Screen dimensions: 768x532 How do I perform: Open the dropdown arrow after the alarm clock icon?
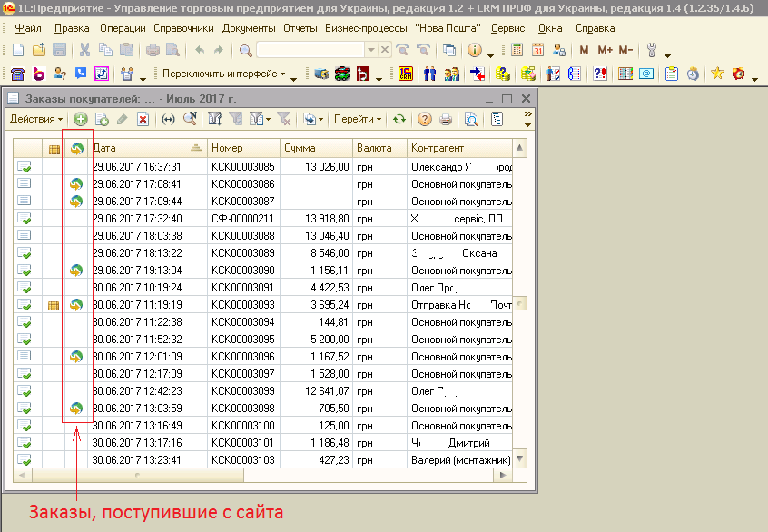point(754,79)
